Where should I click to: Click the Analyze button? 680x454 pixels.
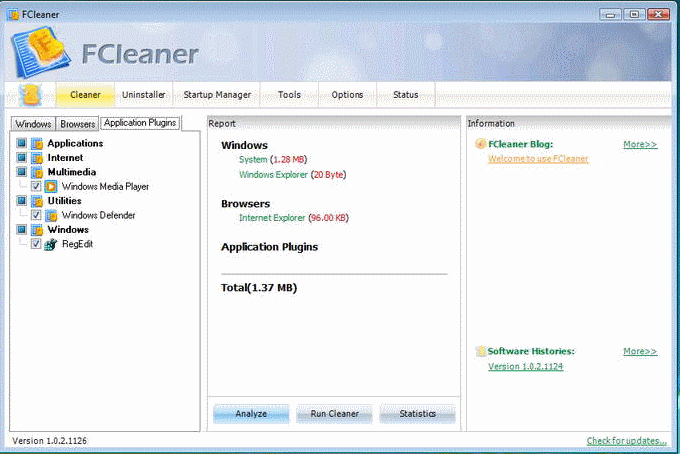point(250,414)
